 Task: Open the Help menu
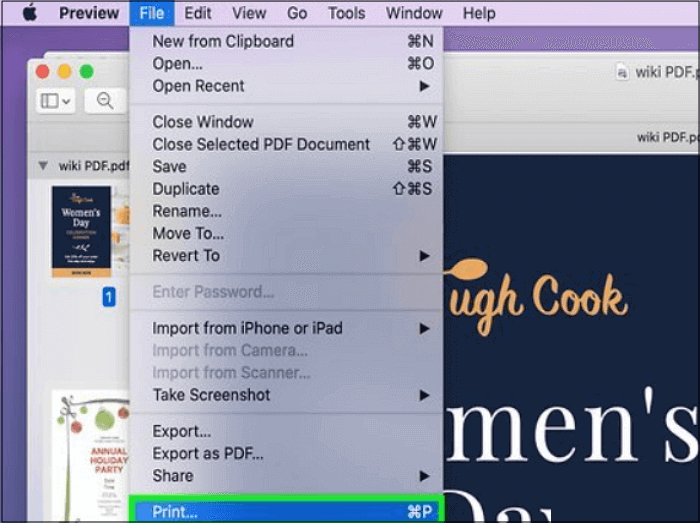click(x=479, y=13)
